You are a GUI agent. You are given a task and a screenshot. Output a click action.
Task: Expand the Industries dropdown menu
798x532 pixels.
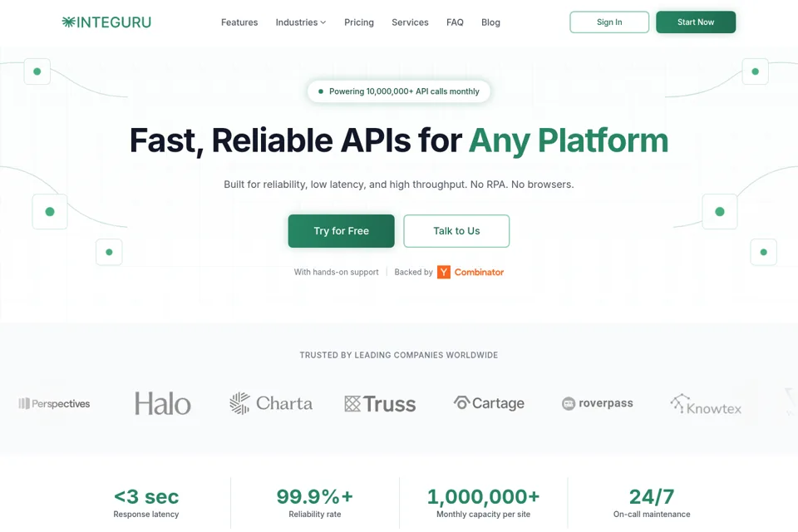point(301,22)
